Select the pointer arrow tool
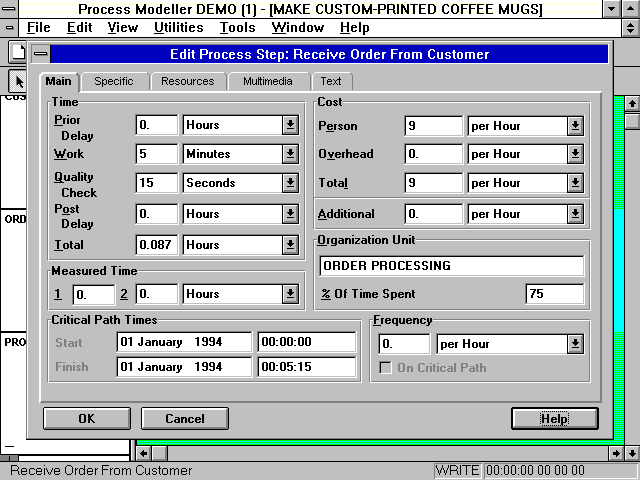This screenshot has height=480, width=640. [x=18, y=80]
